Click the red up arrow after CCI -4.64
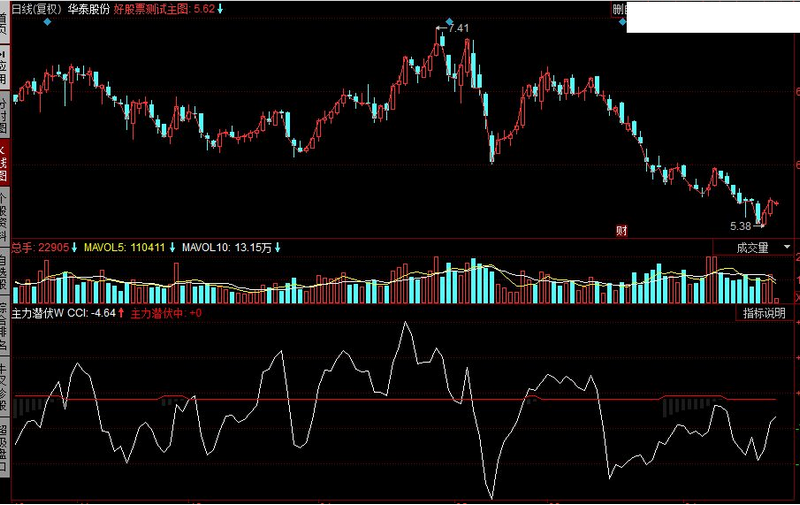Viewport: 800px width, 505px height. coord(122,313)
